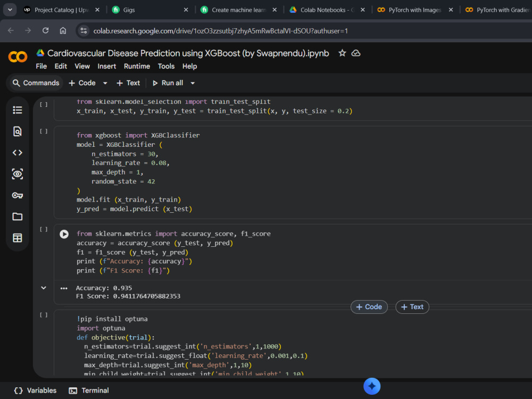The height and width of the screenshot is (399, 532).
Task: Click the '!pip install optuna' line
Action: click(112, 319)
